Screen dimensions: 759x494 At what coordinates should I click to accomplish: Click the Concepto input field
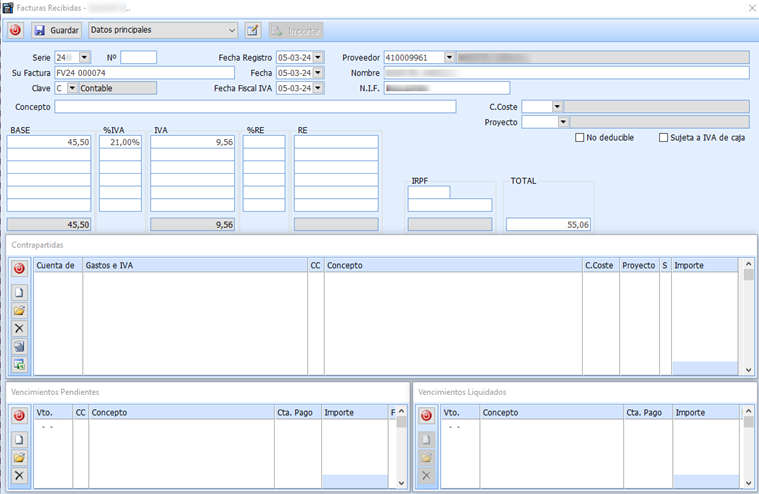pos(255,107)
